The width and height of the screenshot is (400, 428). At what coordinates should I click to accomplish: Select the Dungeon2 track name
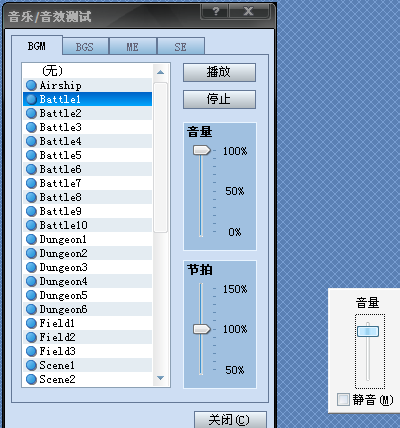63,253
